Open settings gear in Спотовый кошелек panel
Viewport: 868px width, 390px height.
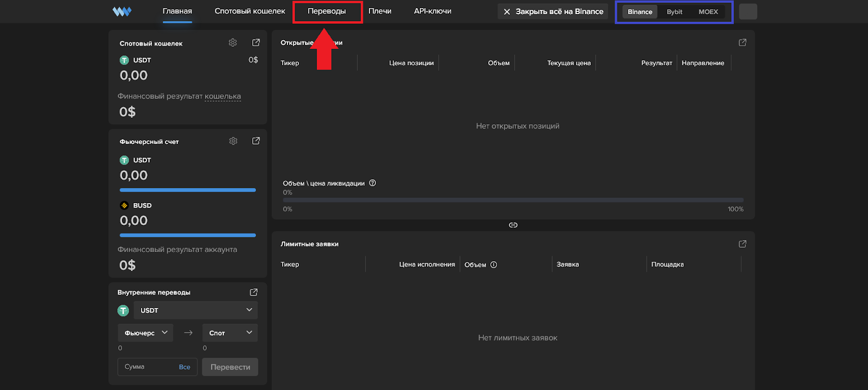[x=233, y=43]
